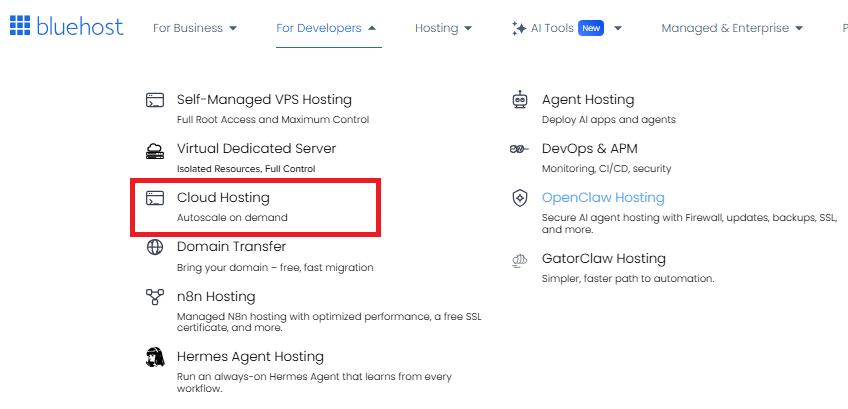Click 'Monitoring, CI/CD, security' text
The image size is (848, 409).
[x=606, y=169]
